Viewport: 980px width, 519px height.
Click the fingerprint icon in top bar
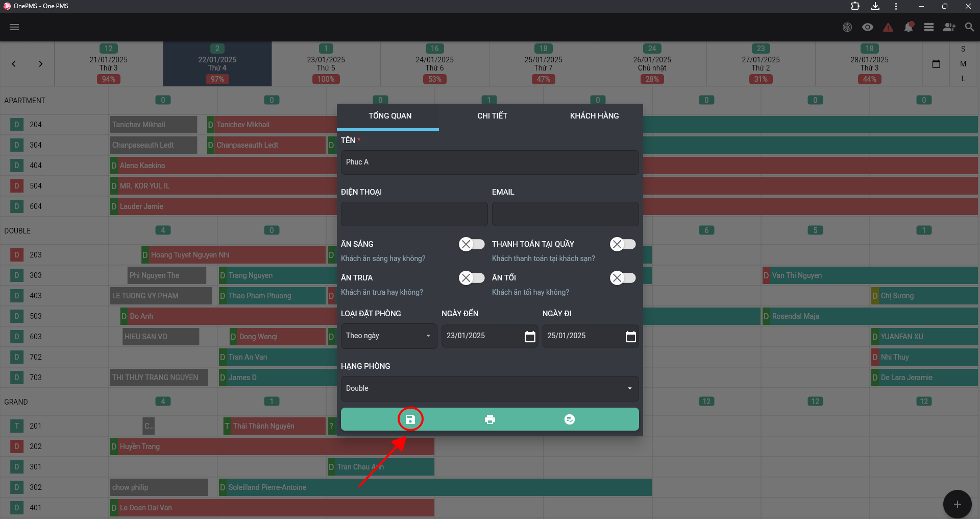tap(847, 27)
